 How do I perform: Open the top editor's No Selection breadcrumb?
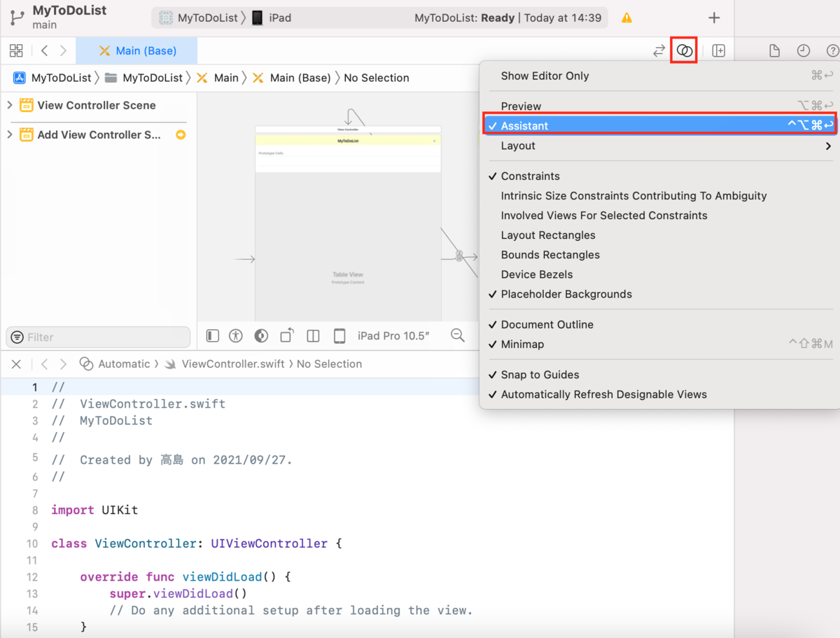coord(377,78)
